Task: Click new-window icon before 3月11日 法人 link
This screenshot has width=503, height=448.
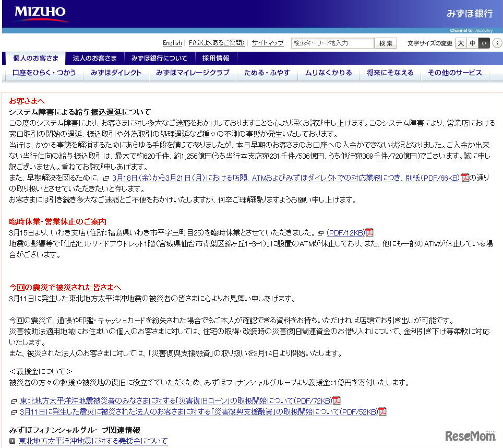Action: [x=14, y=412]
